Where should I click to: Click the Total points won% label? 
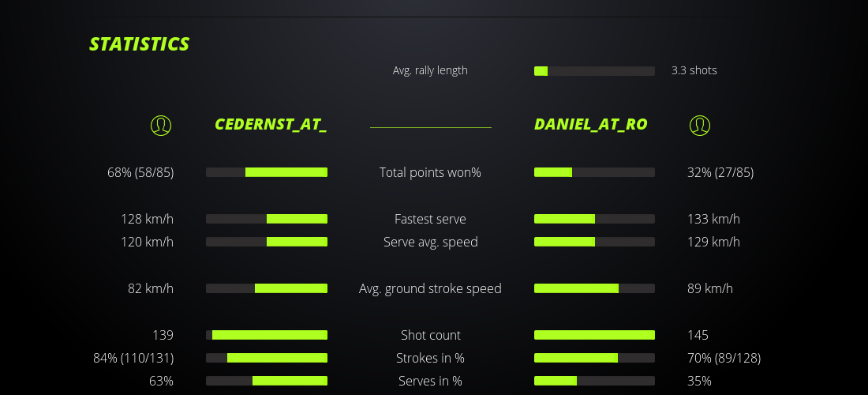tap(430, 172)
